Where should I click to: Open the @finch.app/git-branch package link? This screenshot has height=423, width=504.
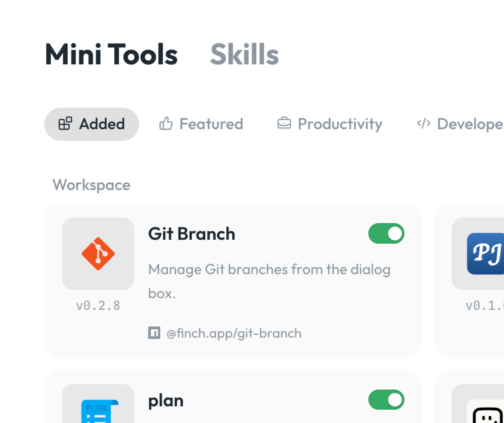coord(234,334)
